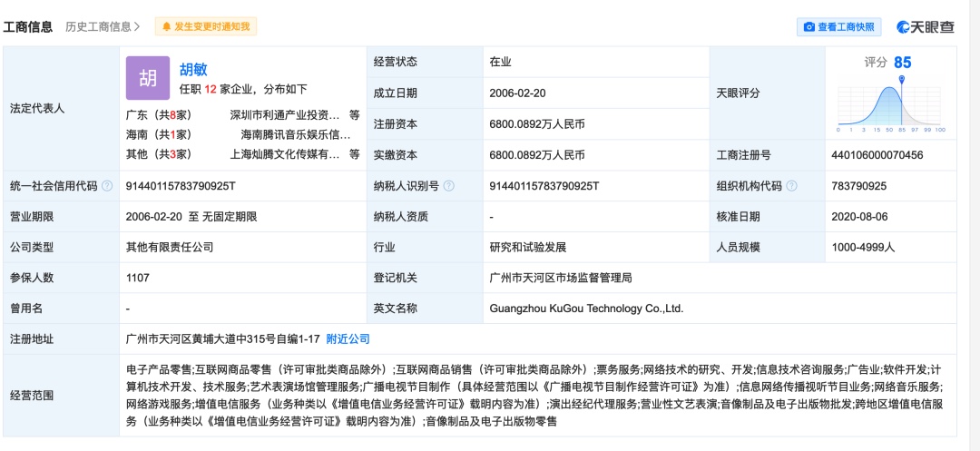Open 附近公司 link
The image size is (980, 451).
click(348, 339)
